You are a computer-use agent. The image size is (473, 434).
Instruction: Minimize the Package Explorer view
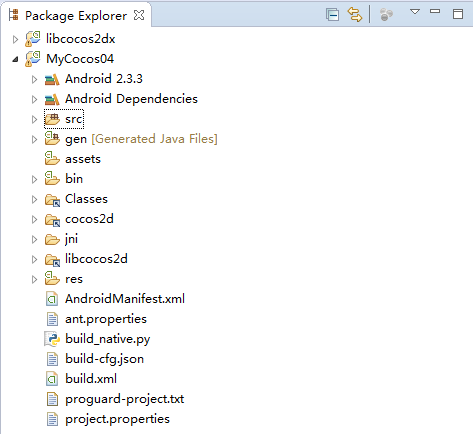tap(435, 11)
